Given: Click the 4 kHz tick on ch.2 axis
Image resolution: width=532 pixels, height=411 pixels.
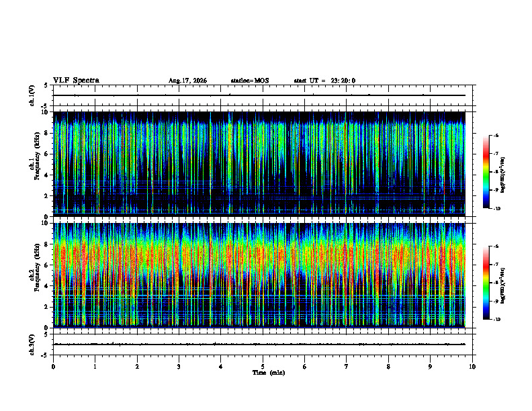Looking at the screenshot, I should pos(47,286).
